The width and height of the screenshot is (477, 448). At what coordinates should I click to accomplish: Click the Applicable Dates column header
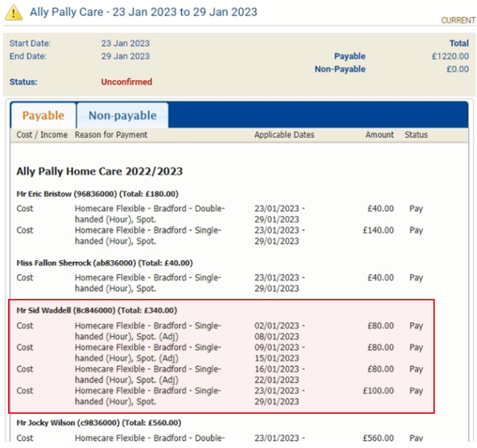pyautogui.click(x=284, y=135)
